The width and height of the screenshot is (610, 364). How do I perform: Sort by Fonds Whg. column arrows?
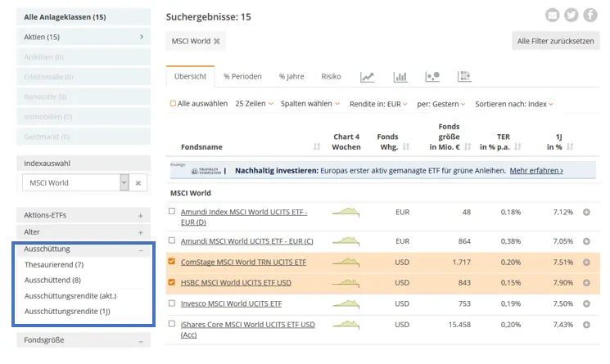point(406,147)
